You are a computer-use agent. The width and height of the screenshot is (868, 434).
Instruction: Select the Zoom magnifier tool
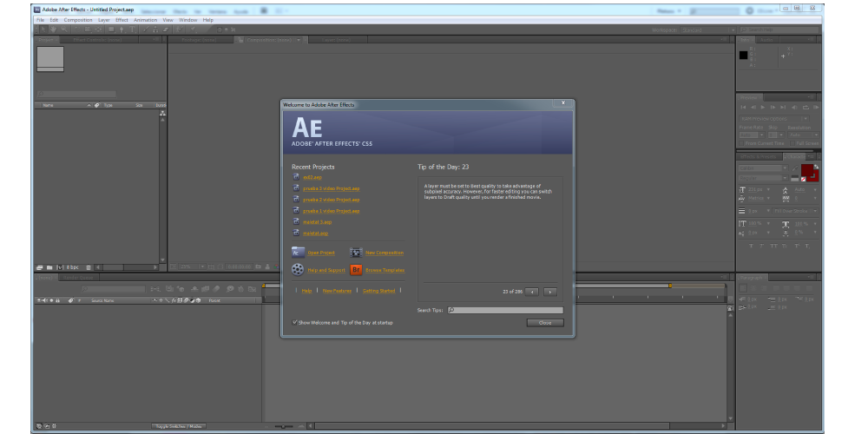click(x=64, y=30)
